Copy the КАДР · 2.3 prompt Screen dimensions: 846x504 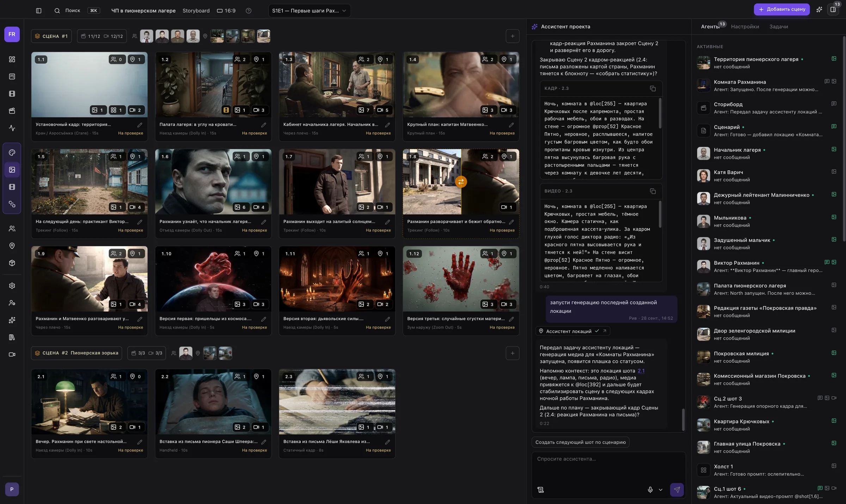click(653, 88)
